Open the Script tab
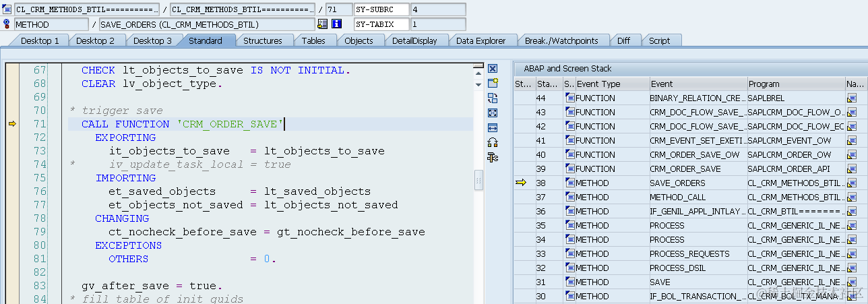Image resolution: width=868 pixels, height=304 pixels. pos(659,40)
